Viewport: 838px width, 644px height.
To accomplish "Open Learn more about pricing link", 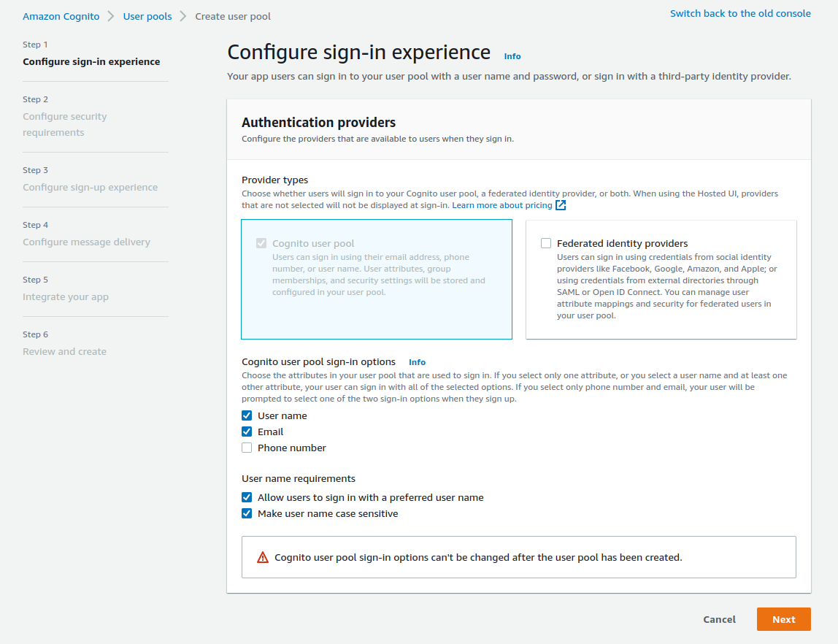I will [501, 205].
